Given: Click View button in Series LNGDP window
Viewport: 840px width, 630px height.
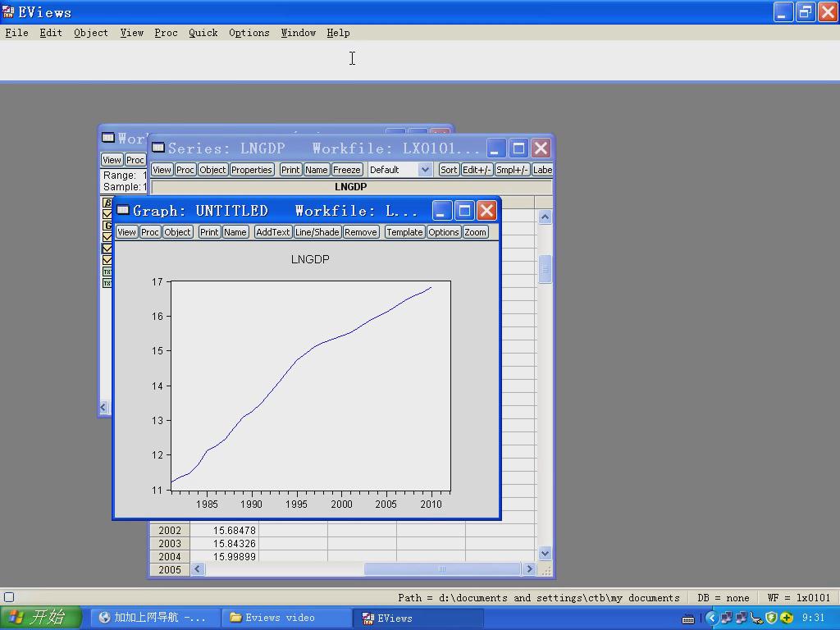Looking at the screenshot, I should tap(162, 170).
